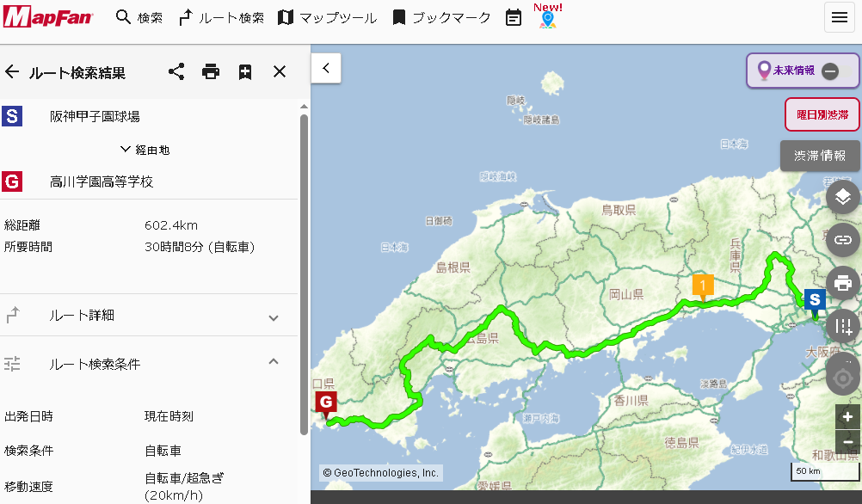This screenshot has width=862, height=504.
Task: Collapse the side panel with the arrow button
Action: [x=326, y=68]
